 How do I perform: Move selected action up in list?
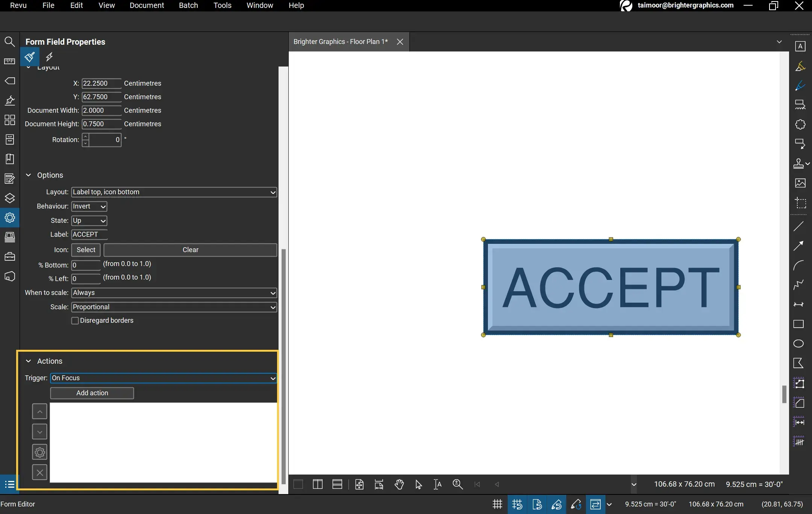39,411
